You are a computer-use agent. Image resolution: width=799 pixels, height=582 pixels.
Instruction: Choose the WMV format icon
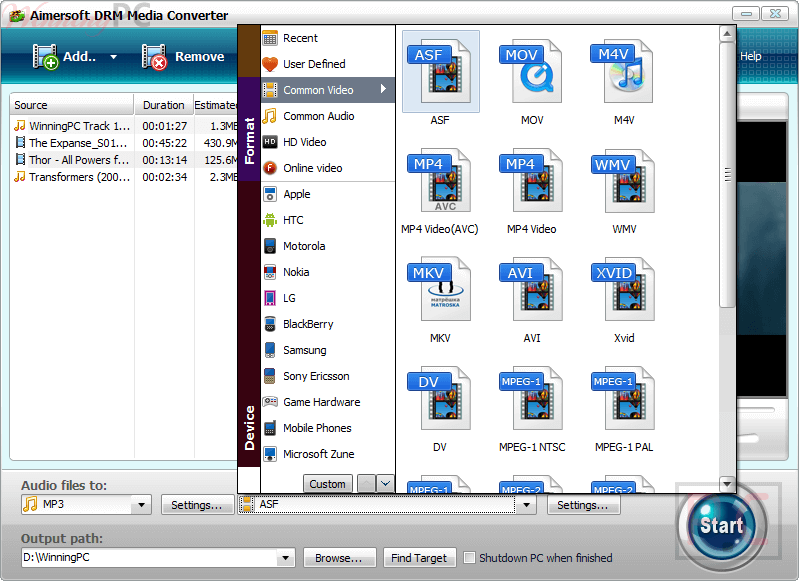[623, 181]
